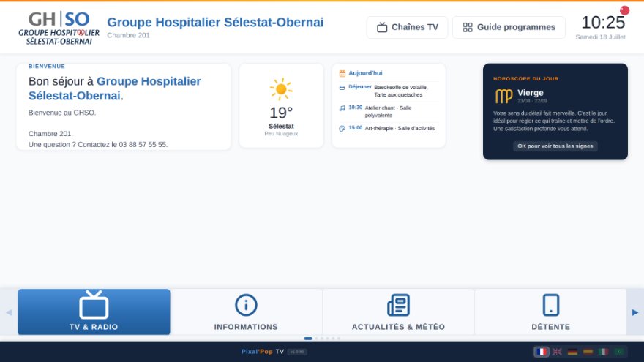Select the Vierge zodiac sign icon

coord(503,96)
